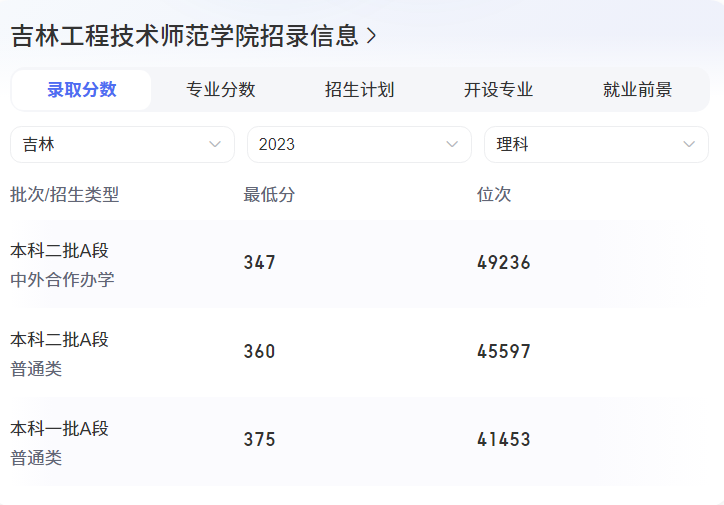Image resolution: width=724 pixels, height=505 pixels.
Task: Open the 招生计划 tab
Action: tap(359, 90)
